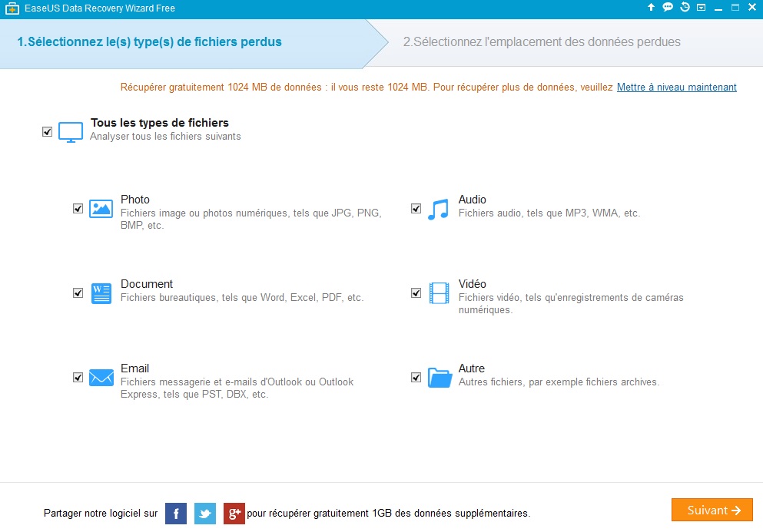763x532 pixels.
Task: Click the Autre folder icon
Action: click(x=440, y=378)
